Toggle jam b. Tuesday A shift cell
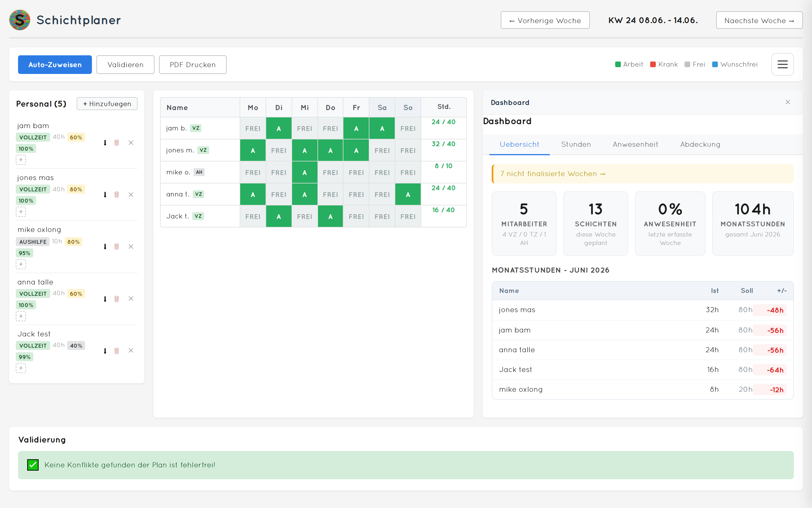This screenshot has width=812, height=508. (279, 128)
